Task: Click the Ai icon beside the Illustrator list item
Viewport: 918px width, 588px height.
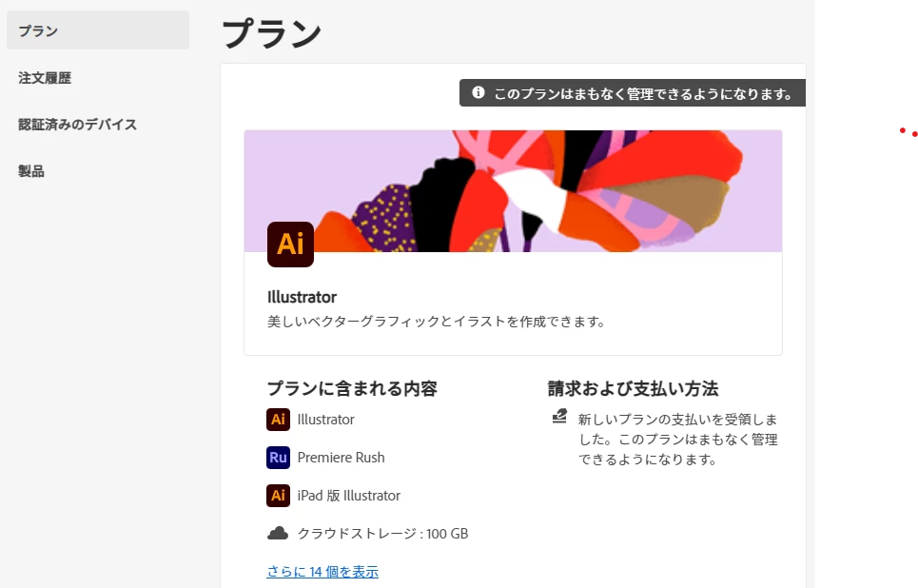Action: click(x=278, y=420)
